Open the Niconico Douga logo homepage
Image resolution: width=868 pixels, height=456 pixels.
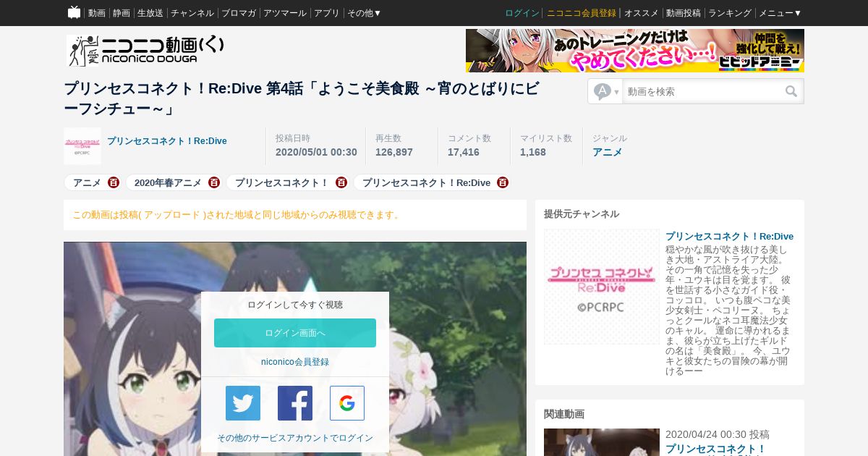[145, 51]
